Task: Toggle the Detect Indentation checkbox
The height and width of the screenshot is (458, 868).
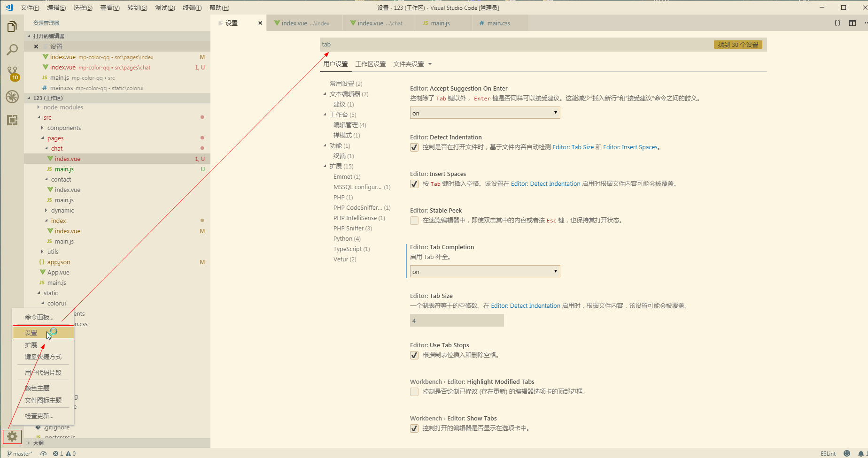Action: (414, 147)
